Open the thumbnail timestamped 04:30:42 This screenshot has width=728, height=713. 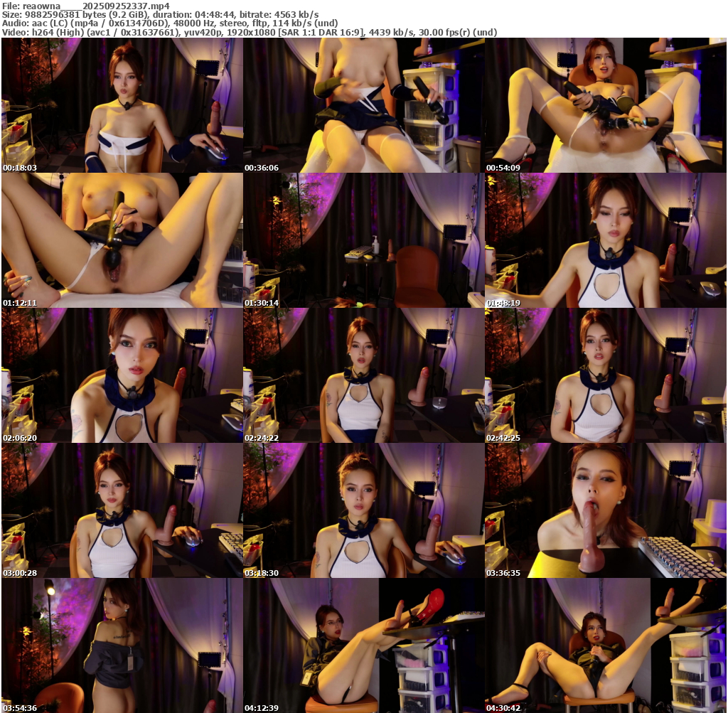tap(605, 645)
